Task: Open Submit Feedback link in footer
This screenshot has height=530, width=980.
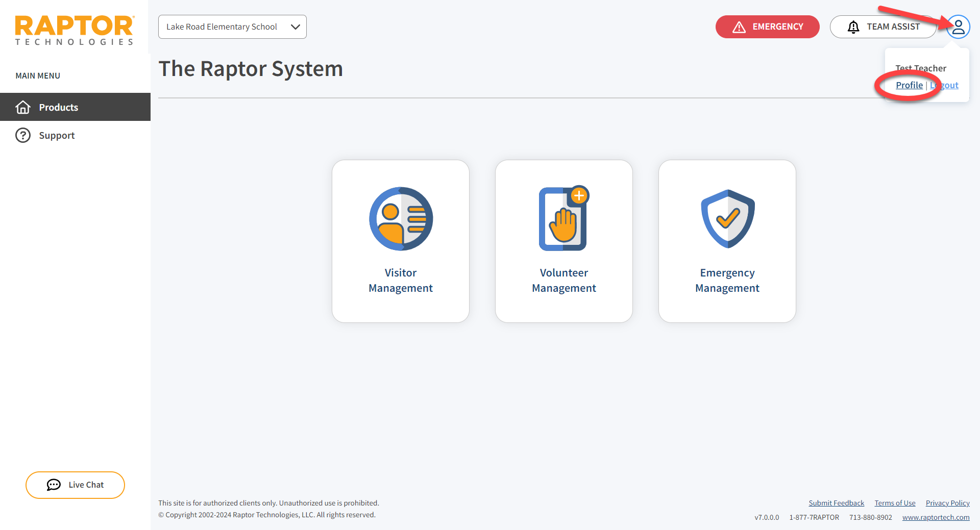Action: coord(836,503)
